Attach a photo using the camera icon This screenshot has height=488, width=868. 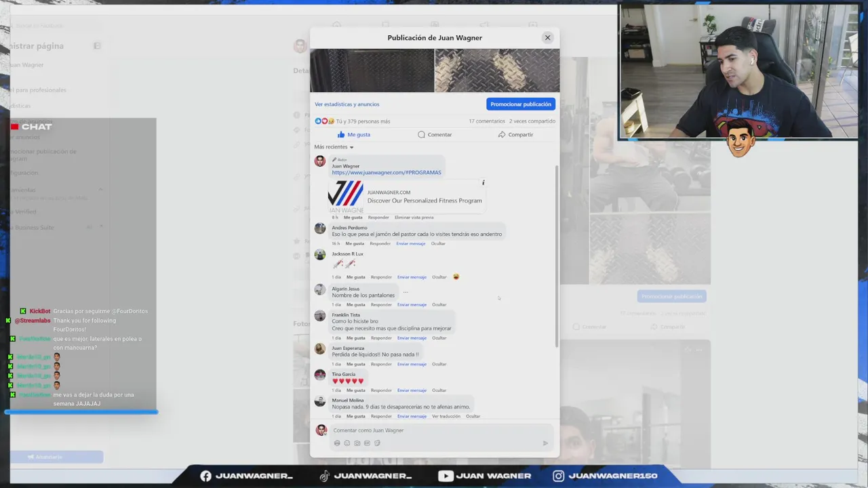[x=357, y=443]
